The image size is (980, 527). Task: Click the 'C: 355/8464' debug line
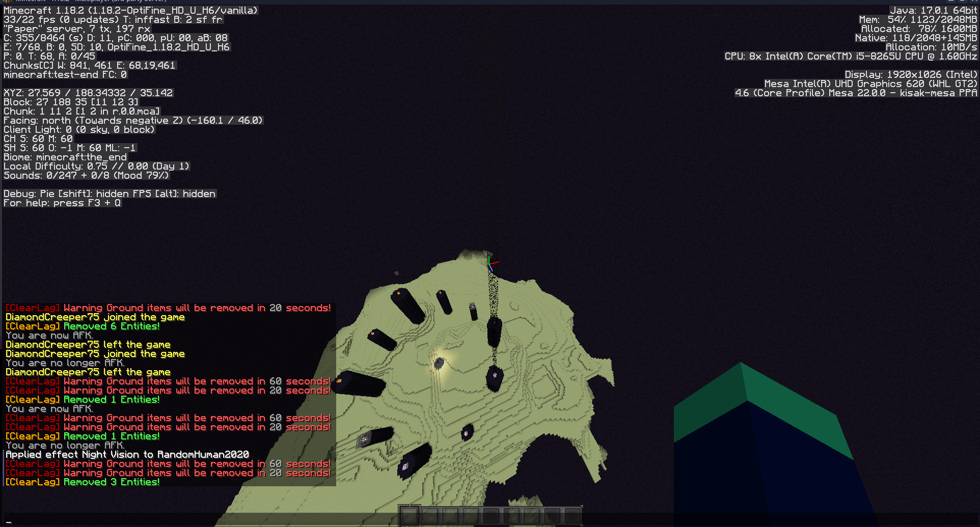click(x=116, y=38)
